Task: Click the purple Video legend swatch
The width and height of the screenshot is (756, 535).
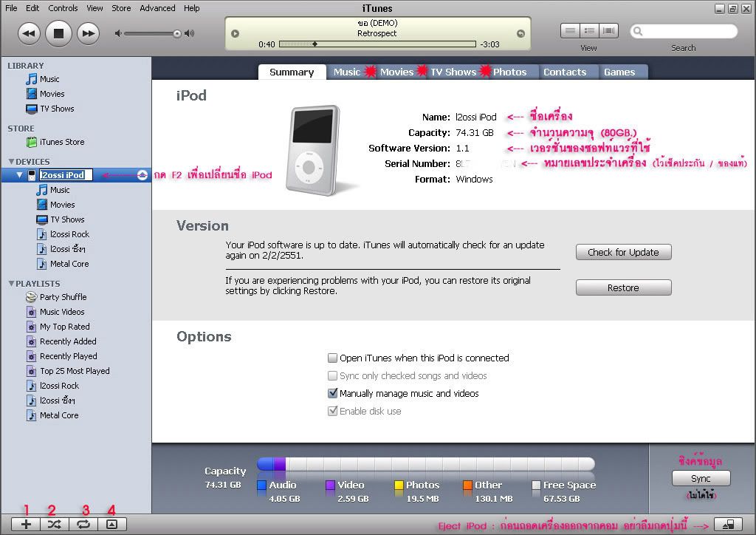Action: [x=330, y=485]
